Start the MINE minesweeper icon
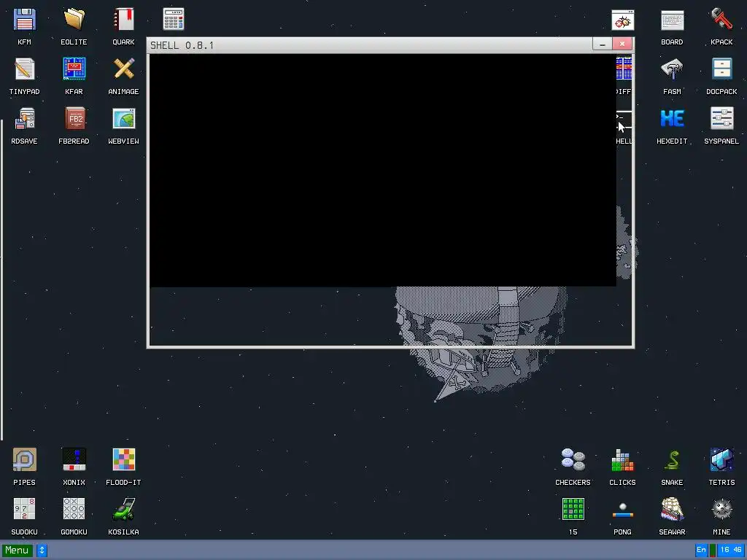 click(x=721, y=510)
